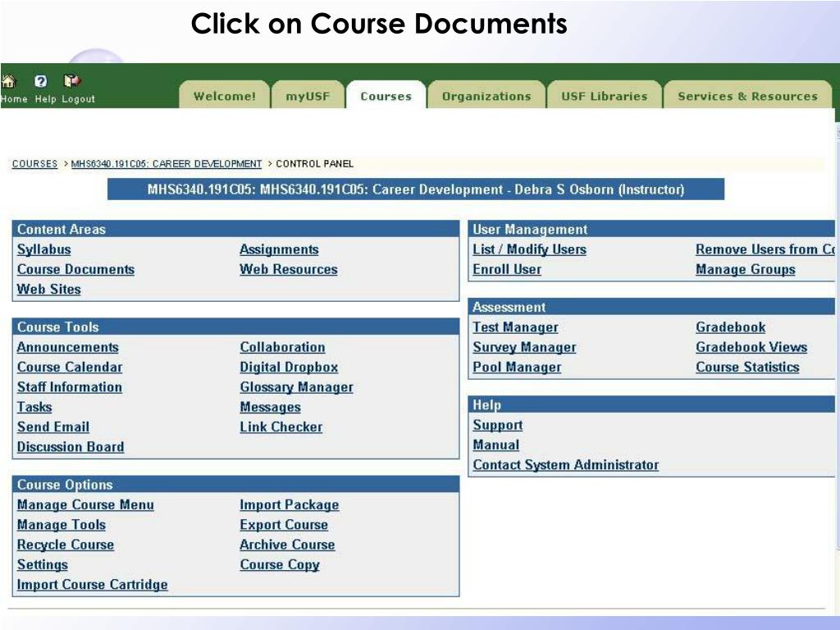Click the Manage Groups link

[x=745, y=269]
